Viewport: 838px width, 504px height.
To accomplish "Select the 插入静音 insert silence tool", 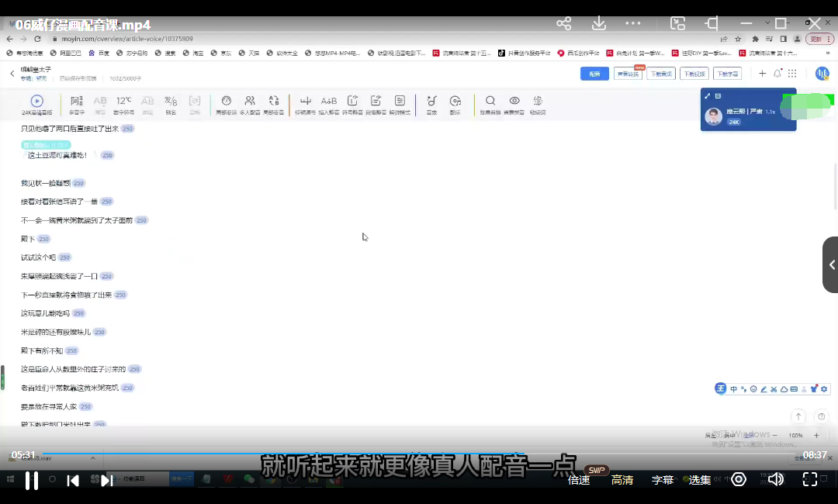I will pos(329,105).
